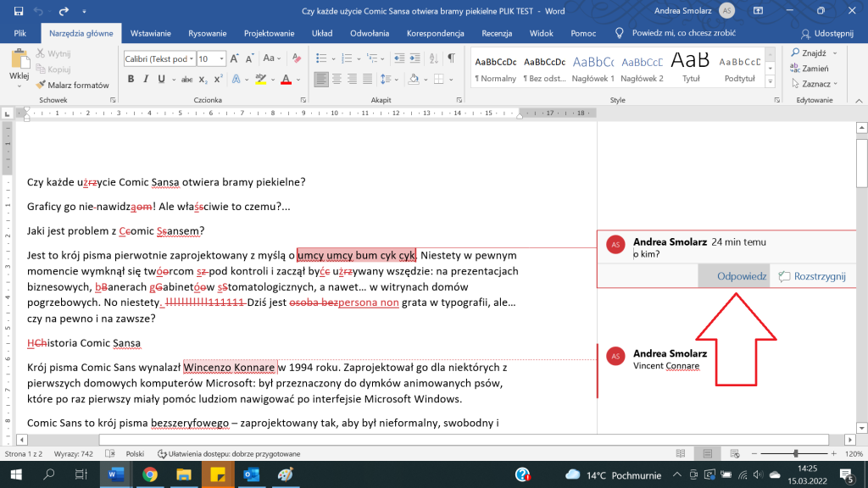Image resolution: width=868 pixels, height=488 pixels.
Task: Show paragraph marks with pilcrow icon
Action: pos(451,58)
